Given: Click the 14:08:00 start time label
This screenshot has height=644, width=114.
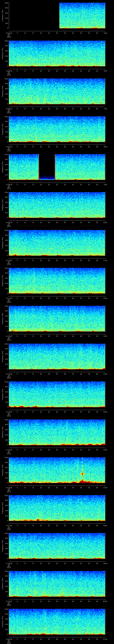Looking at the screenshot, I should pos(9,184).
